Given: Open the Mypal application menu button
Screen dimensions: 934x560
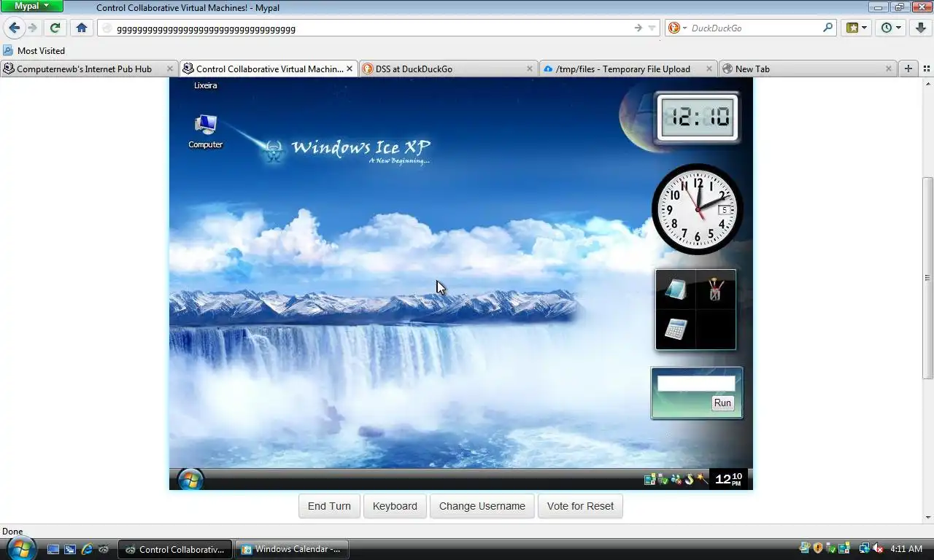Looking at the screenshot, I should pyautogui.click(x=32, y=6).
